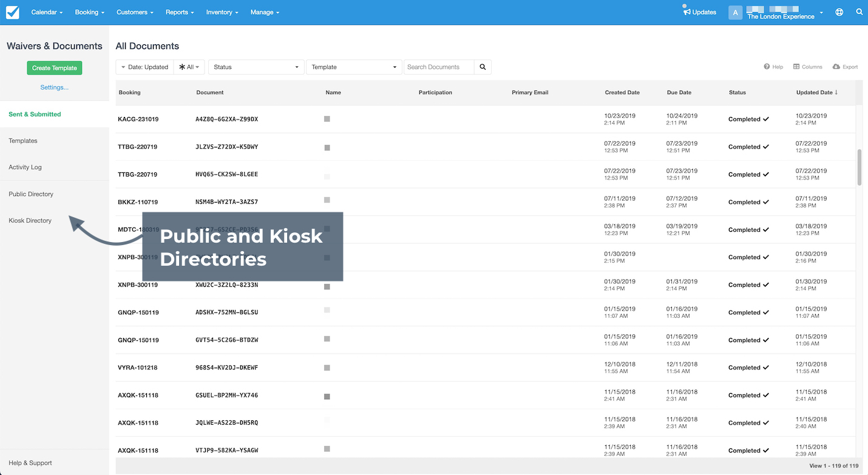The width and height of the screenshot is (868, 475).
Task: Click booking BKKZ-110719
Action: pos(138,202)
